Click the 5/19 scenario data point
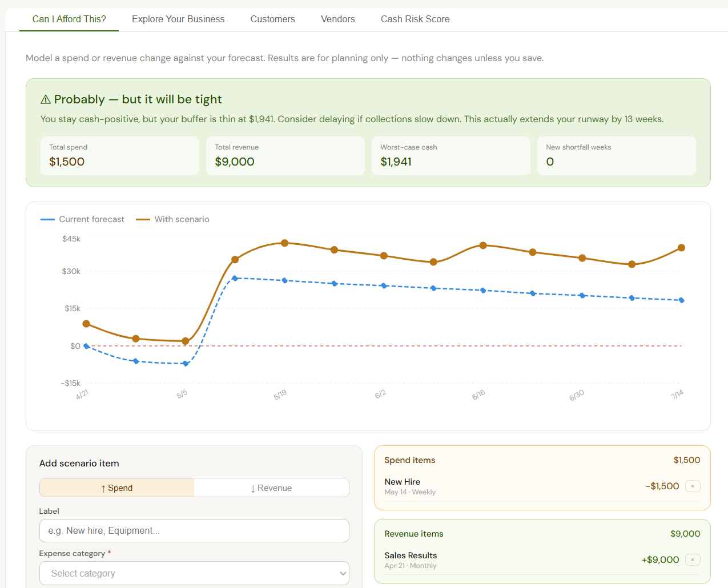The height and width of the screenshot is (588, 728). [x=284, y=243]
